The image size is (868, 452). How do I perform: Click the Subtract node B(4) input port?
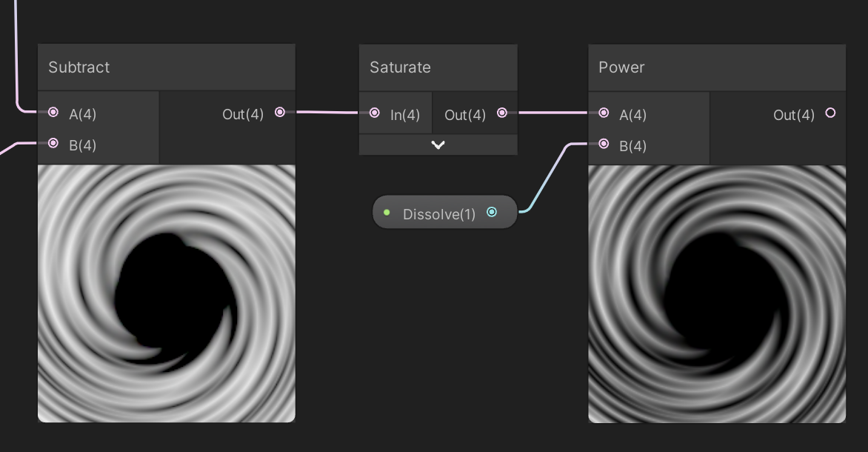coord(53,144)
